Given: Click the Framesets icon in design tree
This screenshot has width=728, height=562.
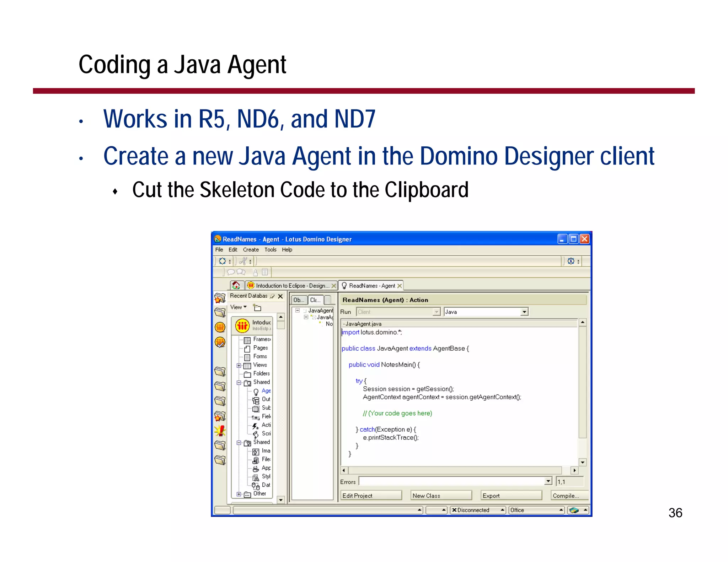Looking at the screenshot, I should pos(247,340).
